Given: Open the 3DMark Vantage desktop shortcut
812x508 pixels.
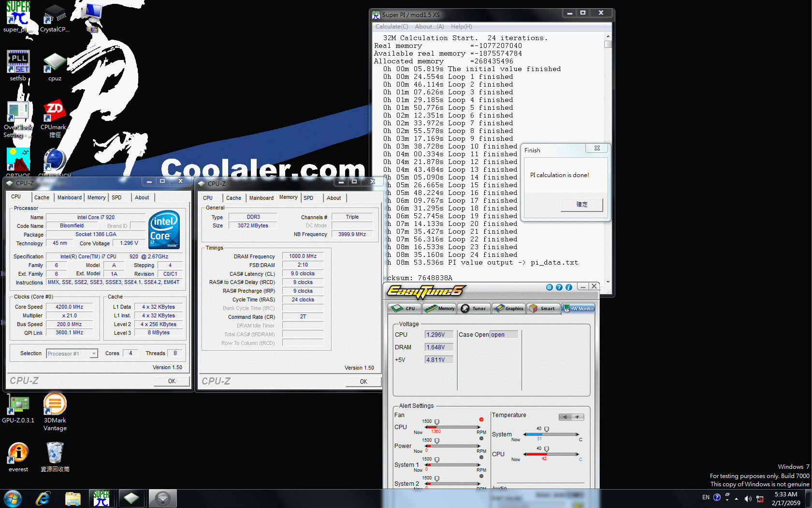Looking at the screenshot, I should [55, 411].
